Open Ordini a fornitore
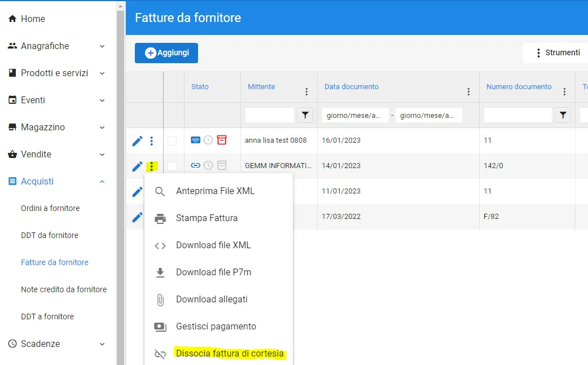The width and height of the screenshot is (588, 365). pos(50,208)
